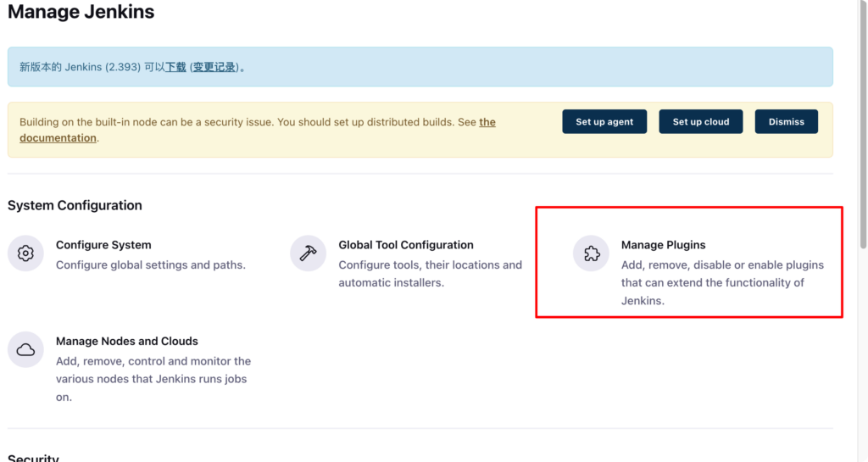
Task: Click the Global Tool Configuration description text
Action: point(430,274)
